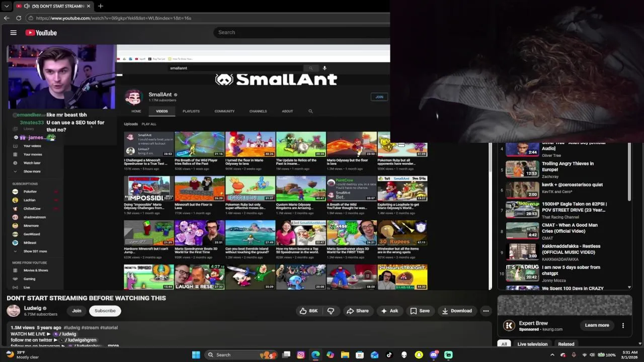Open the #tutorial hashtag link

[108, 327]
